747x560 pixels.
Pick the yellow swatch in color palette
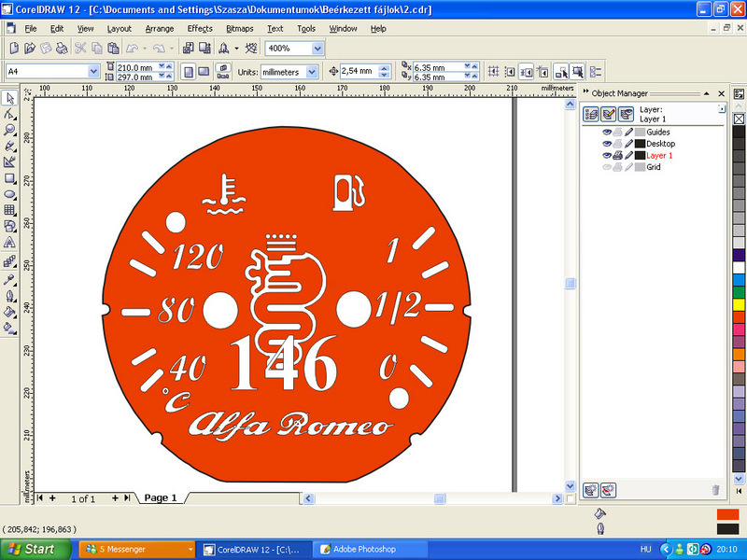pyautogui.click(x=739, y=304)
